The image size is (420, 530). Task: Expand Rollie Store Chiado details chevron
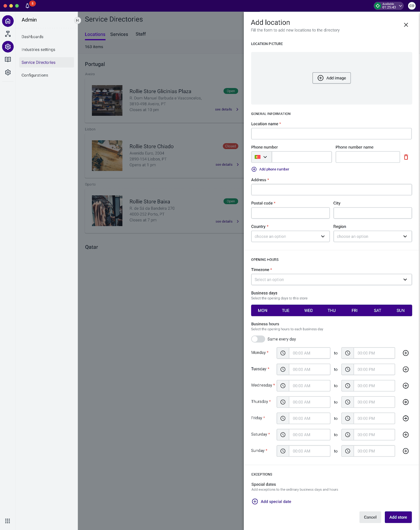coord(237,165)
